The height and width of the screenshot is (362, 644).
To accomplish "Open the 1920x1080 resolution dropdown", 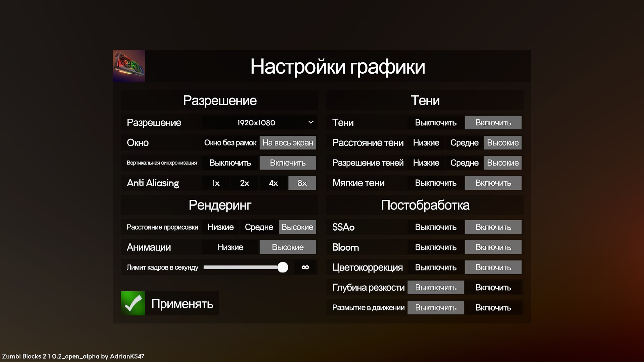I will pyautogui.click(x=259, y=123).
